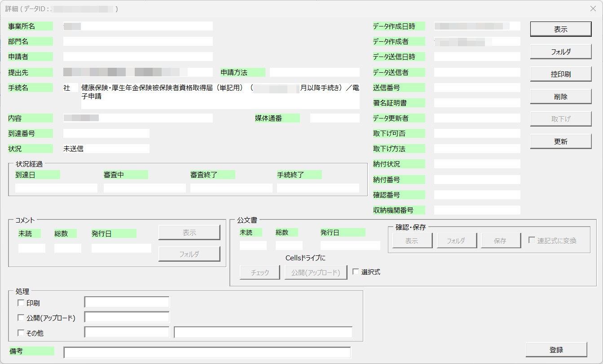Click the 手続名 text describing 健康保険・厚生年金保険
The image size is (603, 364).
click(x=220, y=96)
